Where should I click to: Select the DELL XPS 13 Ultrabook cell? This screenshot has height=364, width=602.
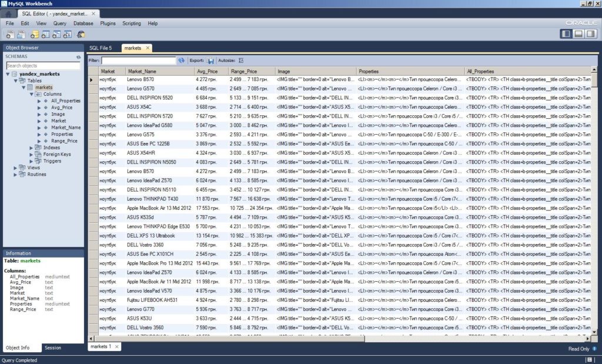coord(160,236)
